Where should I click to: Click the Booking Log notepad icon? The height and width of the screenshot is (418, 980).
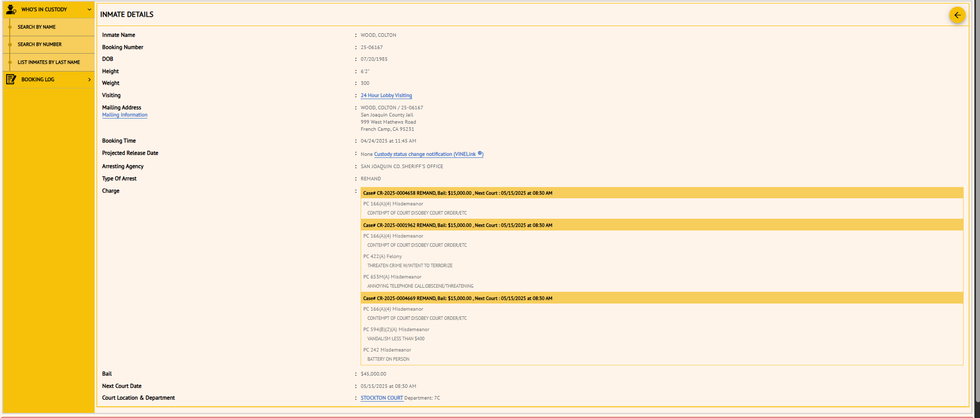(11, 79)
